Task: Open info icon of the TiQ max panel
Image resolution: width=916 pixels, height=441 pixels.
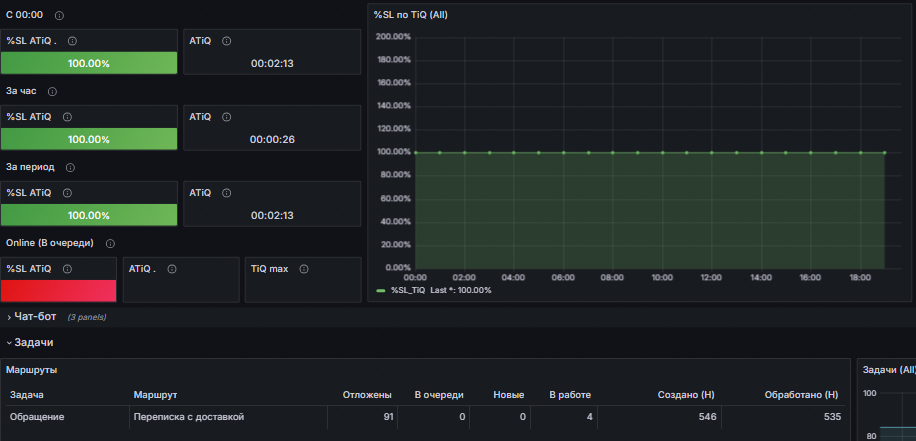Action: (304, 269)
